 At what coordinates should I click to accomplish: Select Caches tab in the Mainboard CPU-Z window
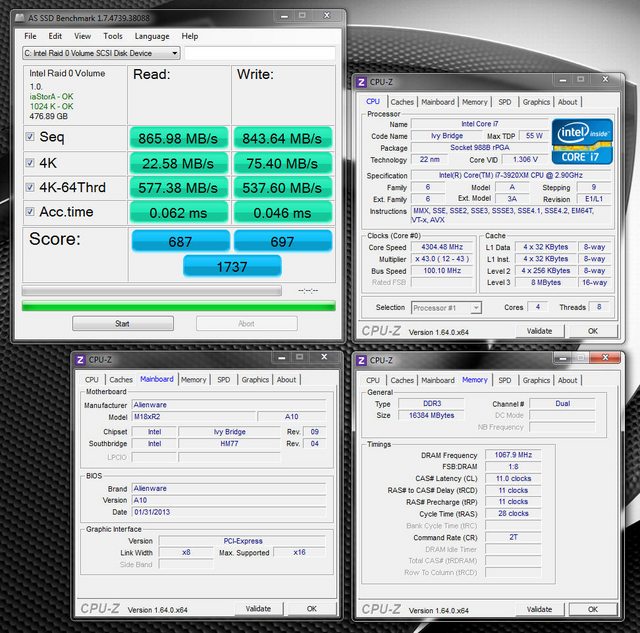121,380
